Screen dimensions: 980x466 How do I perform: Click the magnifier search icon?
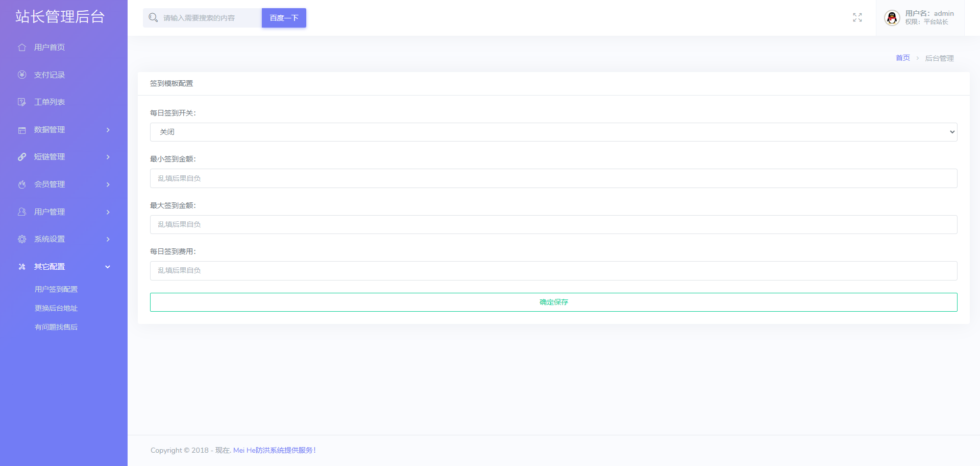pos(153,18)
